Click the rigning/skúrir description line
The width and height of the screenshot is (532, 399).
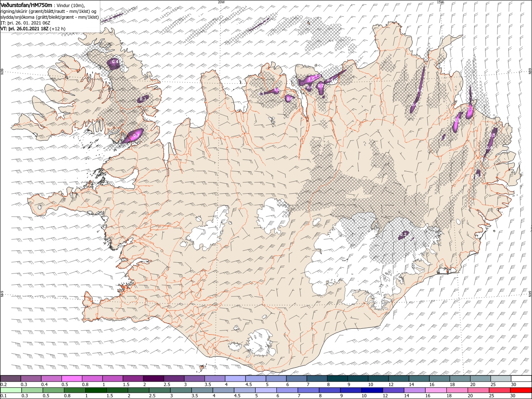[x=49, y=11]
